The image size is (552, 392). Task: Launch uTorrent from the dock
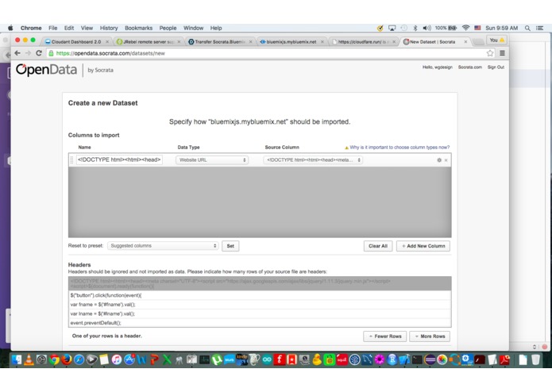tap(217, 359)
